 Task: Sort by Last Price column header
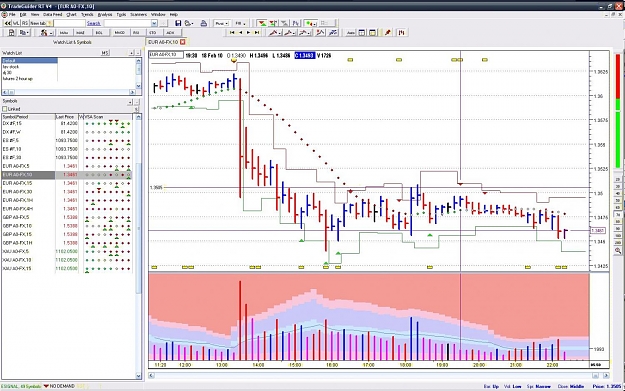67,117
